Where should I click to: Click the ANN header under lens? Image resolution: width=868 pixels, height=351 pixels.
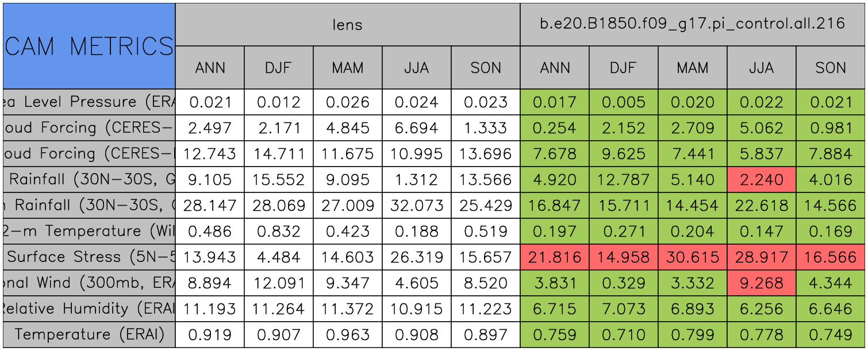(x=210, y=68)
